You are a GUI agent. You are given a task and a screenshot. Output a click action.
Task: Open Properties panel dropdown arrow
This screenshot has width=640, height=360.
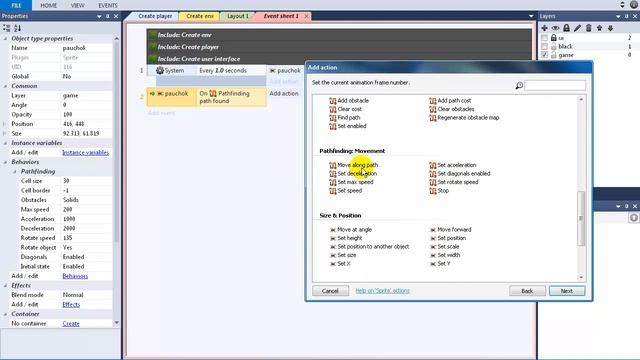click(x=99, y=16)
